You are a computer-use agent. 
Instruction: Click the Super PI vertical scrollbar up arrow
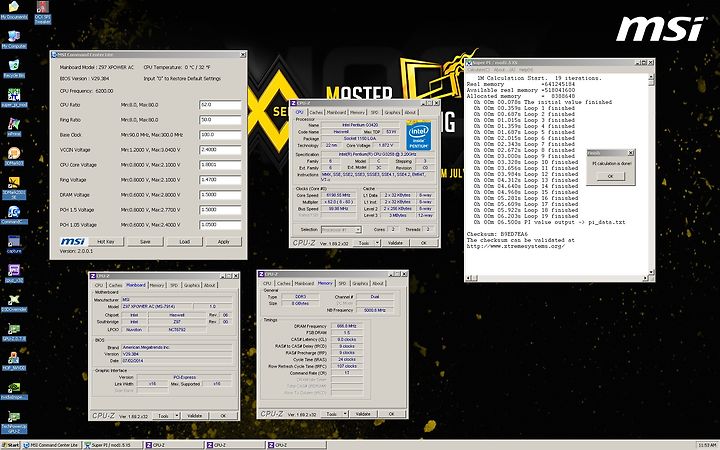pos(651,78)
